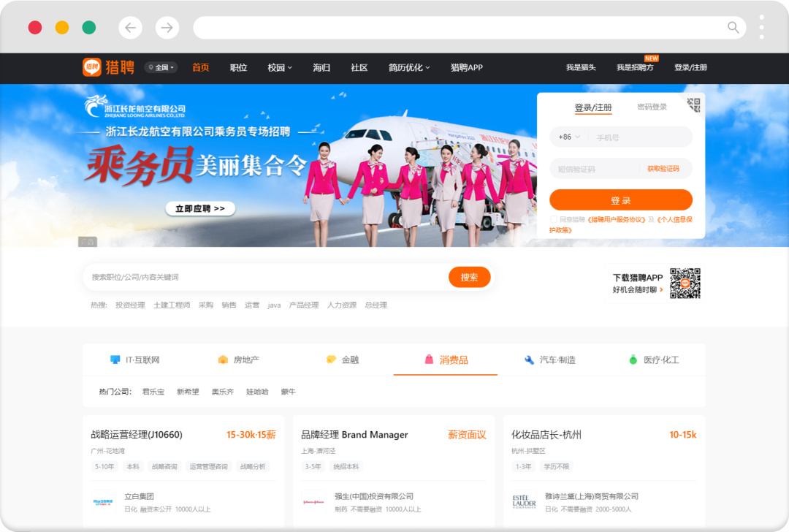This screenshot has width=789, height=532.
Task: Click the 立白集团 company logo
Action: click(x=103, y=502)
